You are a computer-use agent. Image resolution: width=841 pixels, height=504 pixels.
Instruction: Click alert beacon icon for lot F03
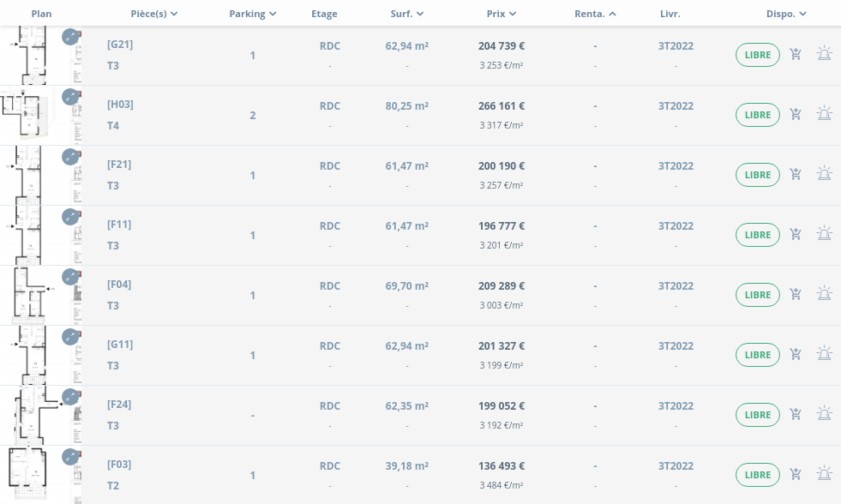(824, 474)
